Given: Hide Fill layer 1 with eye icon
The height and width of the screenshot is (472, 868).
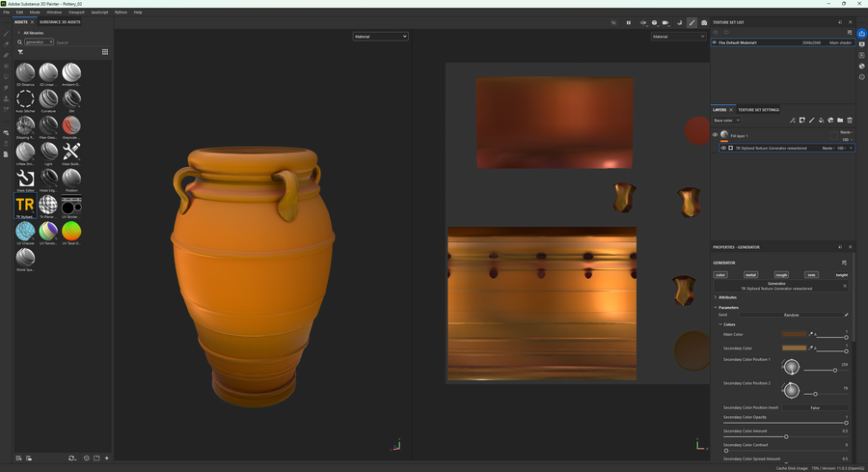Looking at the screenshot, I should [715, 135].
